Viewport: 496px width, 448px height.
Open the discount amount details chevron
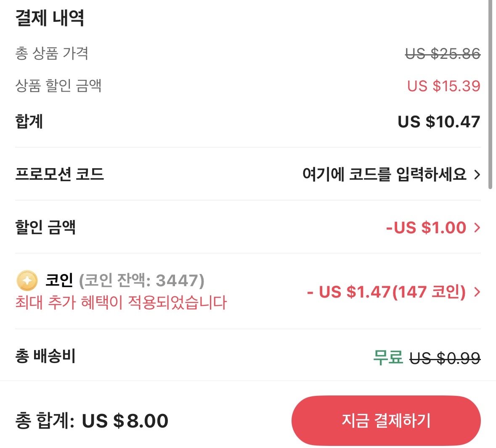coord(477,227)
